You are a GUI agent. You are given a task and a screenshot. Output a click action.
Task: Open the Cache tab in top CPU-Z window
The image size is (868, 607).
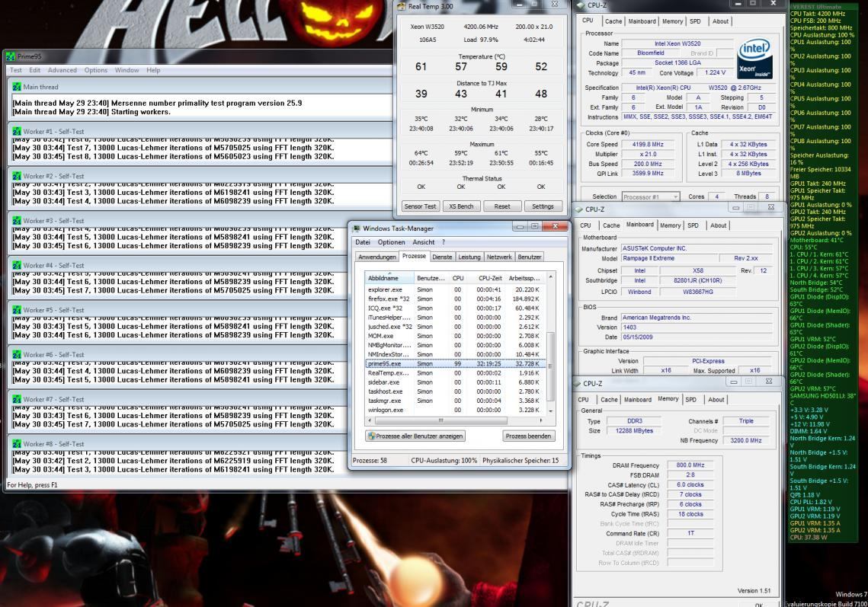pyautogui.click(x=613, y=21)
